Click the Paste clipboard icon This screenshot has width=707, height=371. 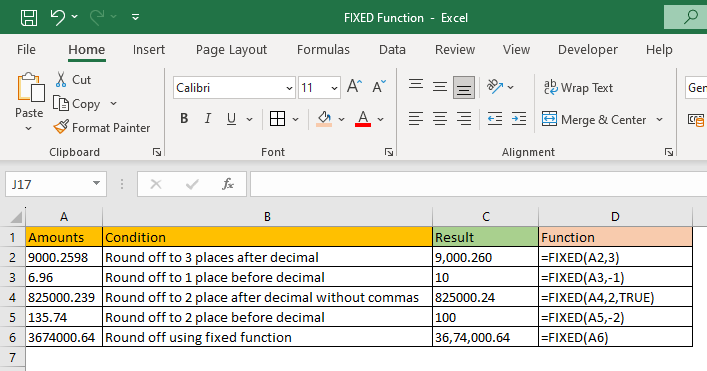coord(30,87)
